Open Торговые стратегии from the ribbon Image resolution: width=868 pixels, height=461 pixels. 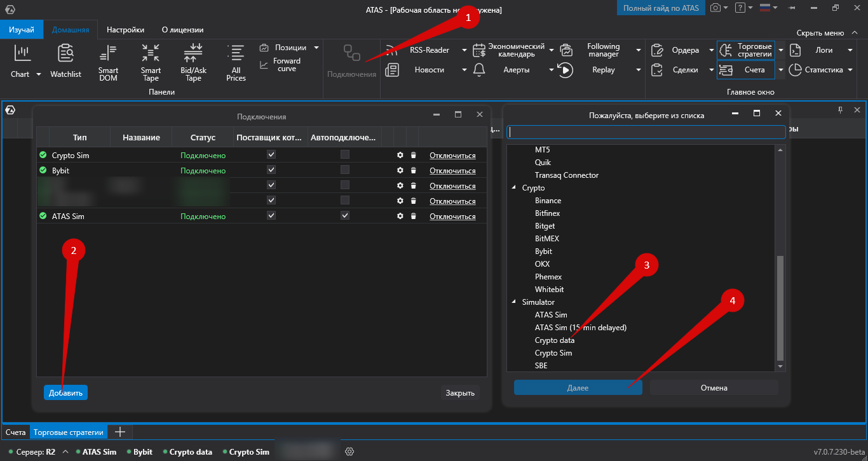(x=746, y=50)
